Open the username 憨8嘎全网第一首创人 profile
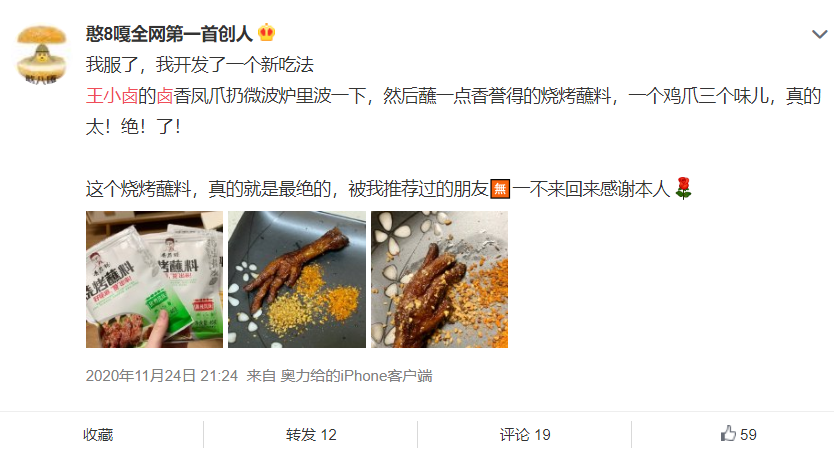The image size is (834, 449). coord(169,34)
